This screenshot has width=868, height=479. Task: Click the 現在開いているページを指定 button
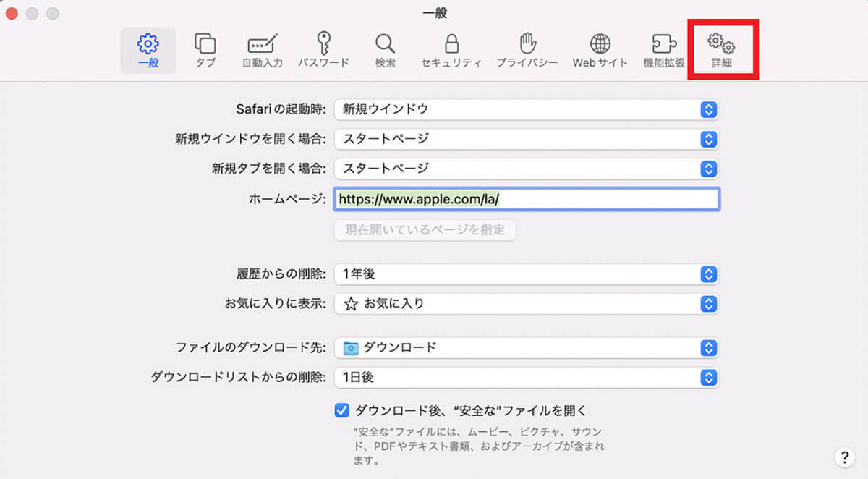pos(425,230)
